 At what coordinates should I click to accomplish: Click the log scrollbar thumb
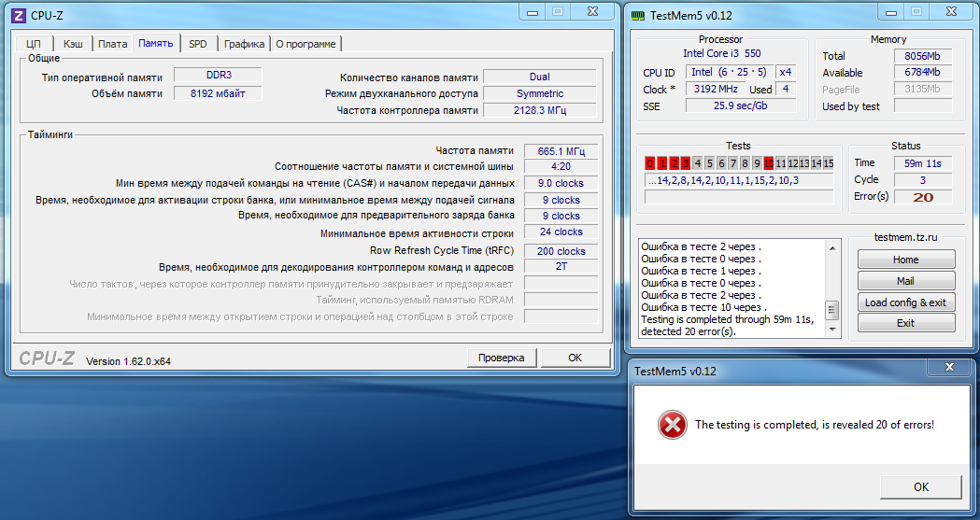point(831,310)
